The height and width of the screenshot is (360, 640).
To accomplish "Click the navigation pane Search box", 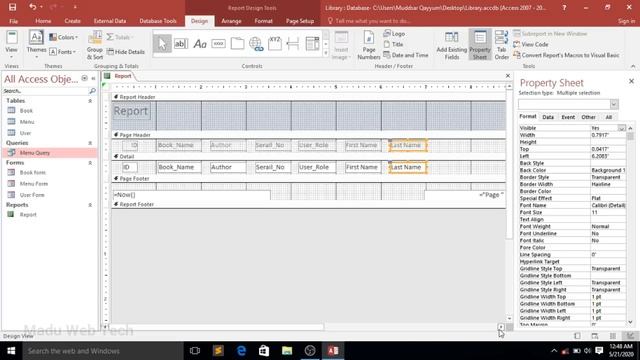I will tap(46, 91).
